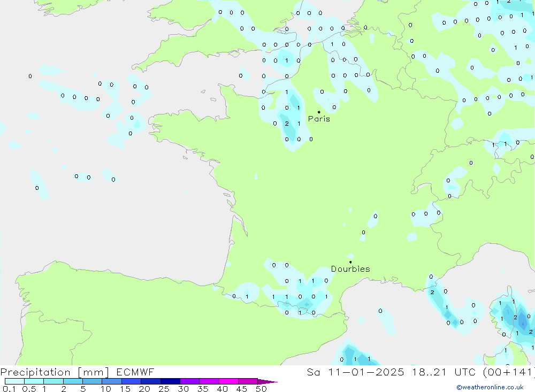535x392 pixels.
Task: Pick the 5–10 mm legend color swatch
Action: (x=93, y=381)
